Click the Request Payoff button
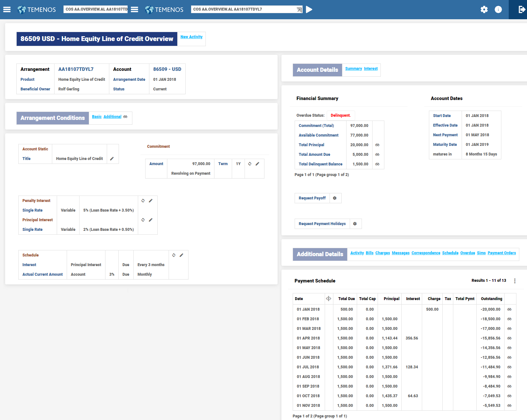This screenshot has width=527, height=420. tap(312, 198)
